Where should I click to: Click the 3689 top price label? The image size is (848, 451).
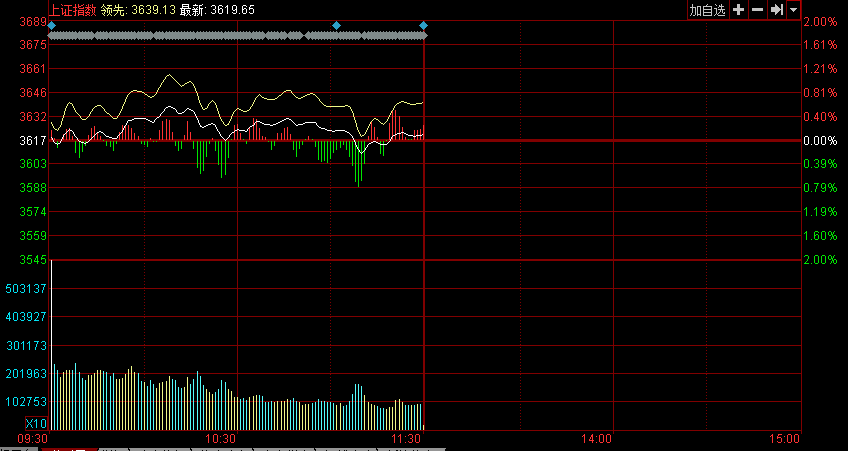click(33, 22)
